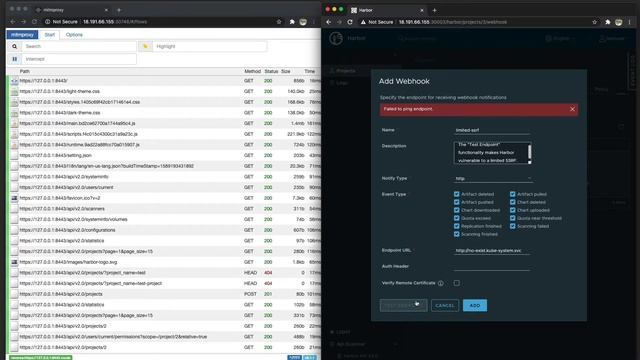The height and width of the screenshot is (360, 640).
Task: Click the Auth Header input field
Action: coord(492,267)
